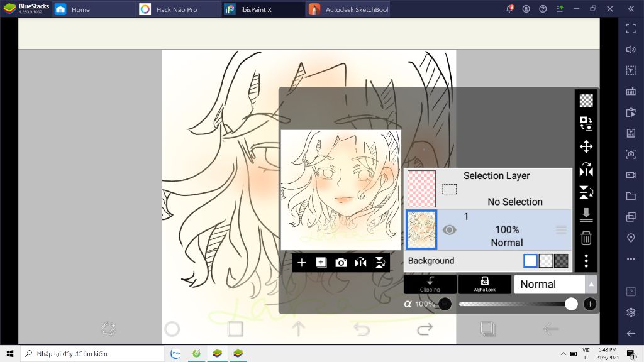Decrease opacity with minus button
The height and width of the screenshot is (362, 644).
[x=445, y=304]
